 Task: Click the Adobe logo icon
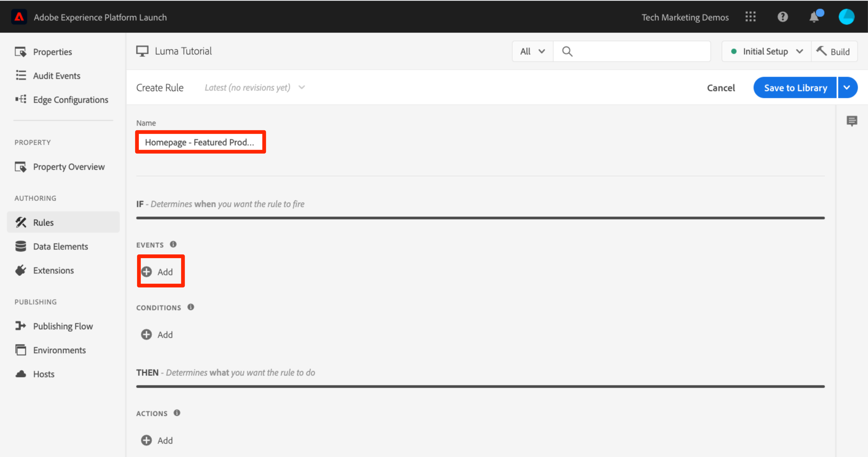19,17
